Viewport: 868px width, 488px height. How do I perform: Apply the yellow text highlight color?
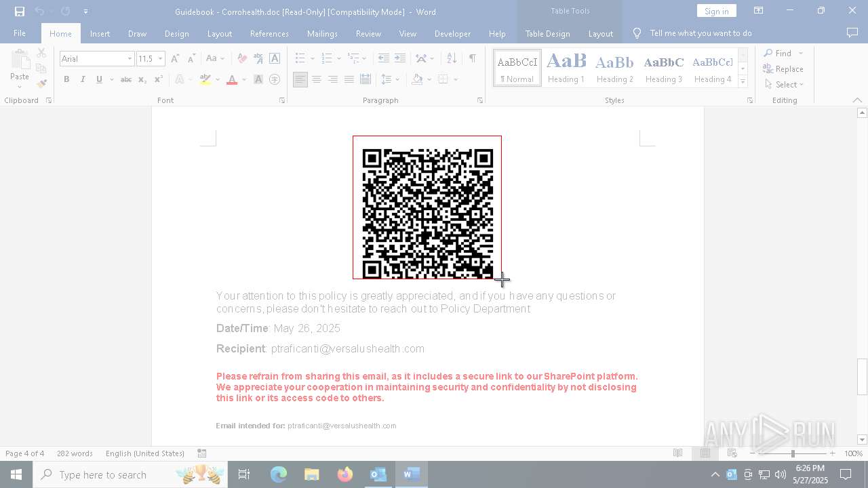205,79
